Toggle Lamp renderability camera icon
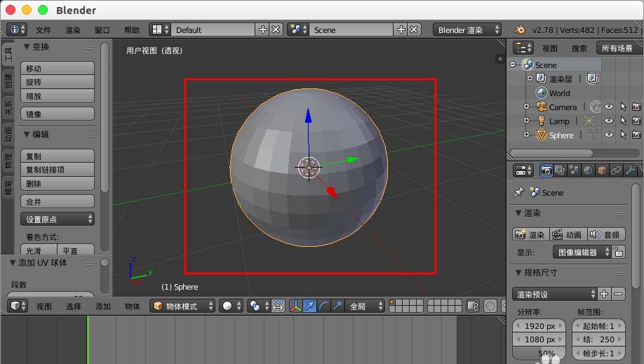644x364 pixels. pos(636,121)
